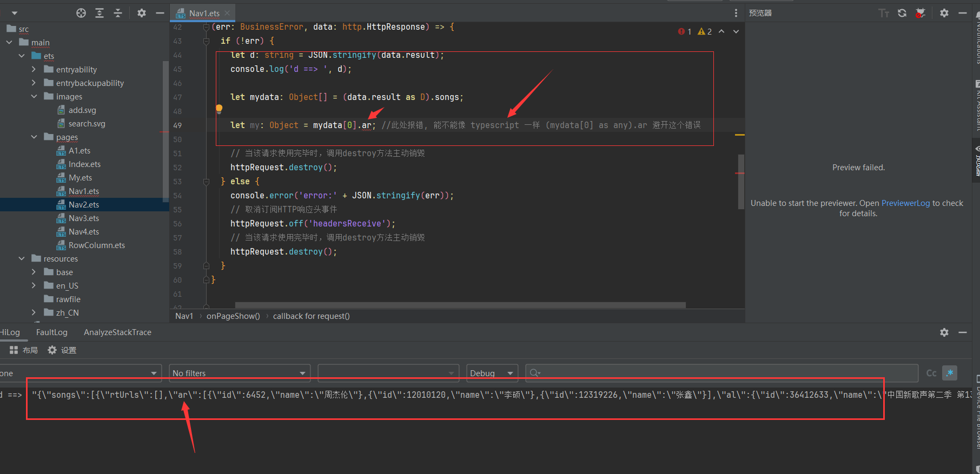Image resolution: width=980 pixels, height=474 pixels.
Task: Click the locate current file target icon
Action: (x=81, y=13)
